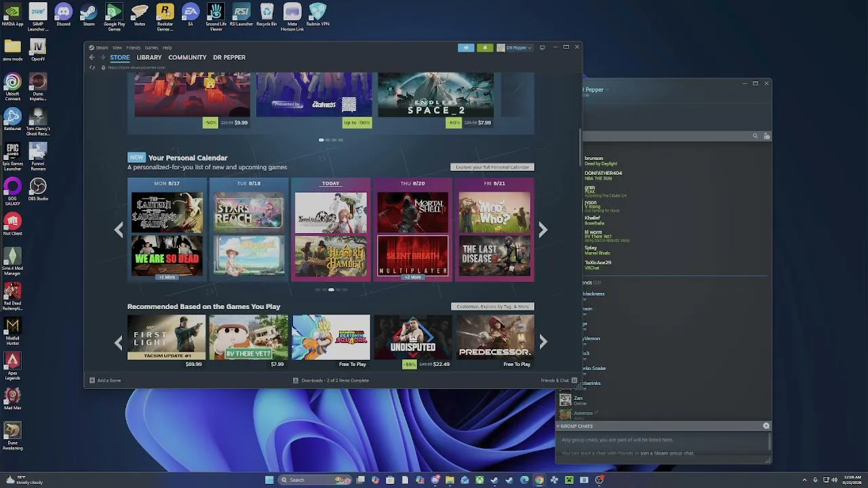Open the View menu in Steam
Viewport: 868px width, 488px height.
[117, 47]
